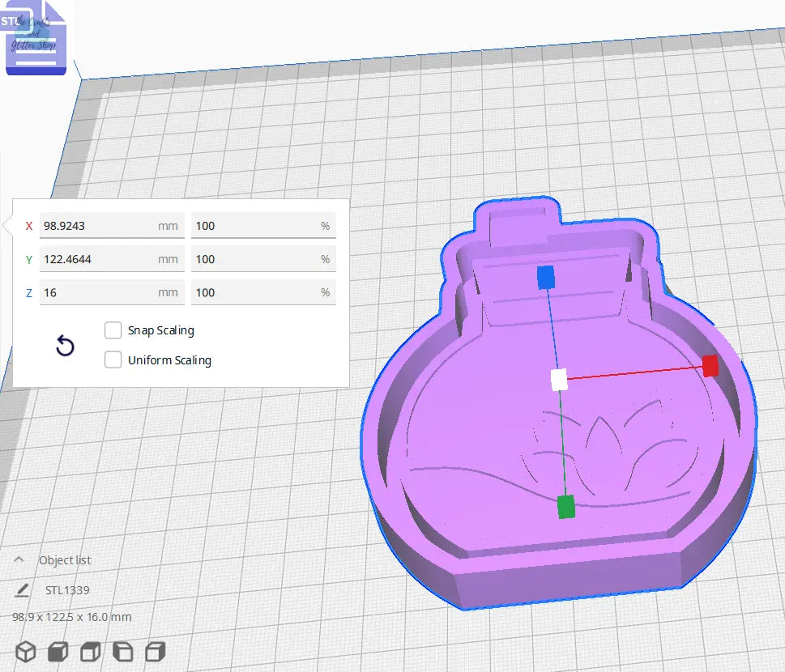
Task: Click the red X-axis scale handle
Action: [710, 366]
